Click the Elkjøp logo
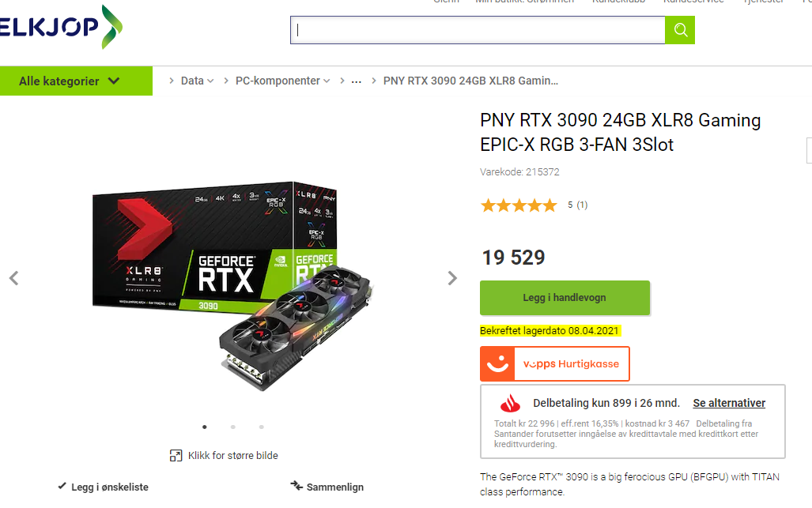Screen dimensions: 812x508 61,27
